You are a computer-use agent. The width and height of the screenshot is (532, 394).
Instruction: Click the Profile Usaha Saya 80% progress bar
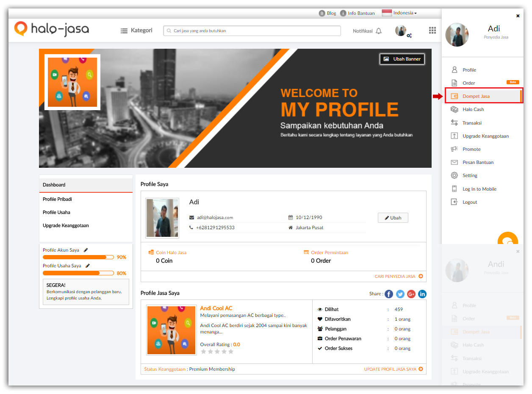tap(78, 273)
